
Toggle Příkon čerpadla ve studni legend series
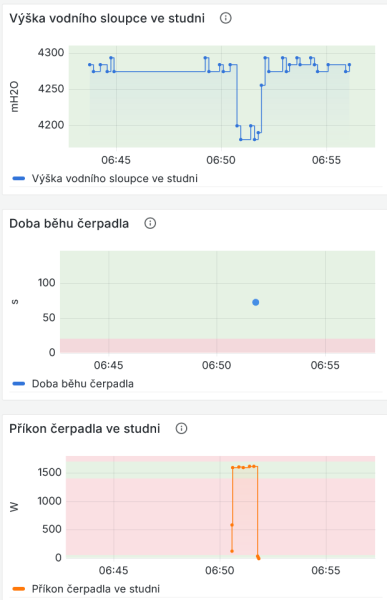[x=96, y=589]
